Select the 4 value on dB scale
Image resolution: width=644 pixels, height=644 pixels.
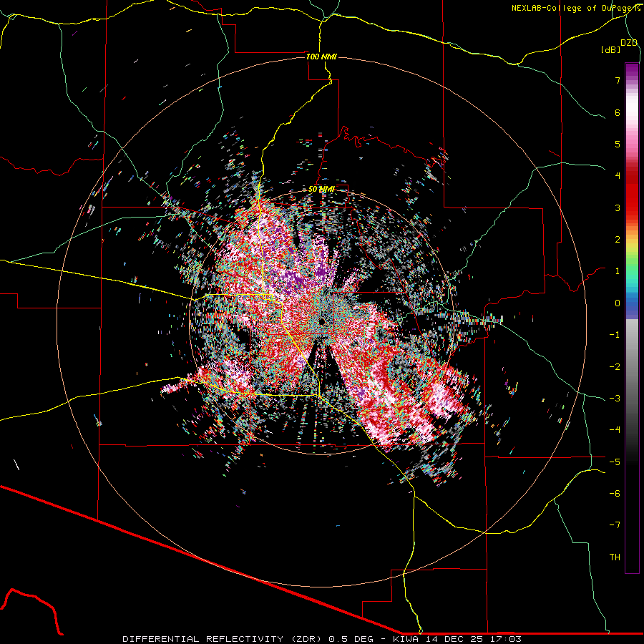click(x=618, y=176)
